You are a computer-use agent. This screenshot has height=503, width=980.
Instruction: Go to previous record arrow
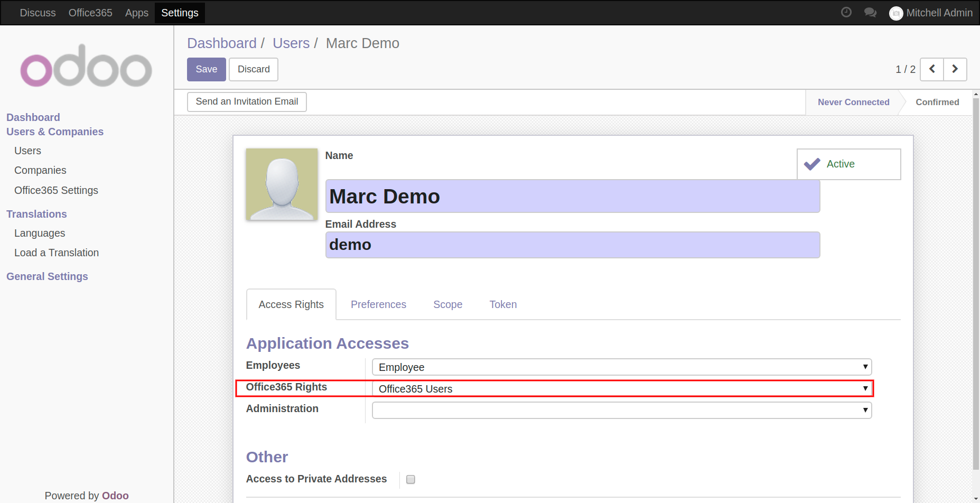click(x=932, y=69)
